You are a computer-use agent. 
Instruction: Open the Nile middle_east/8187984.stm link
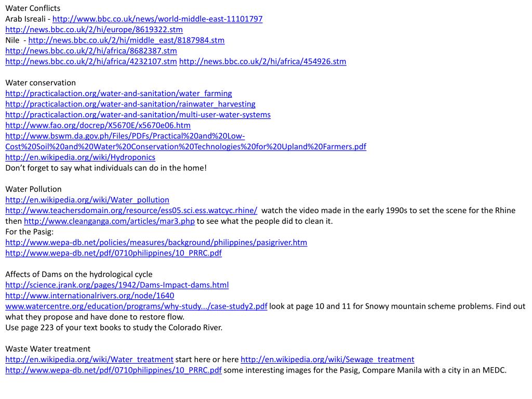click(x=126, y=41)
